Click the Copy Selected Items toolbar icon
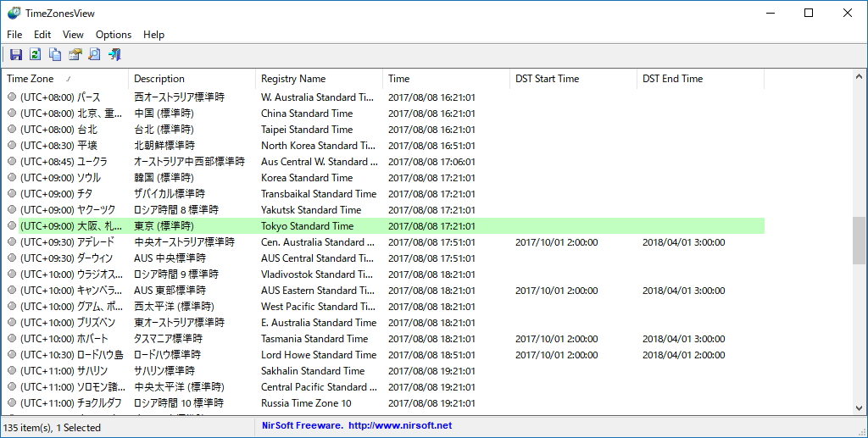868x438 pixels. (55, 54)
